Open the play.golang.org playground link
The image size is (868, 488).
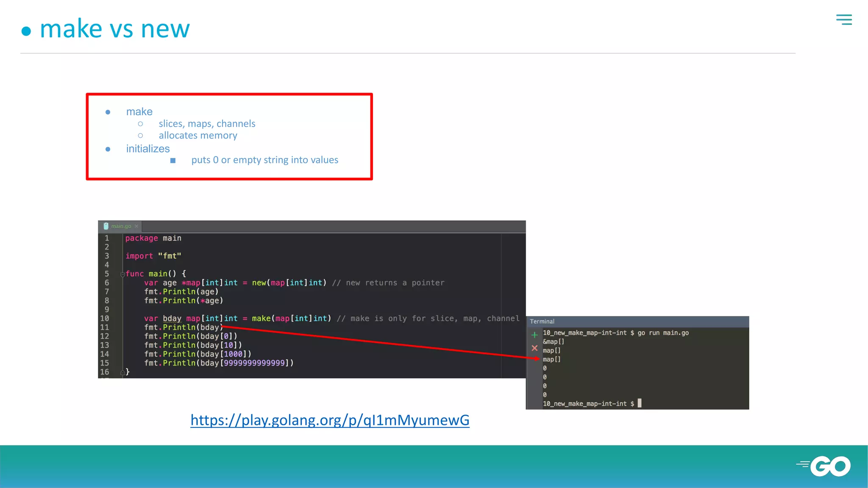(330, 420)
